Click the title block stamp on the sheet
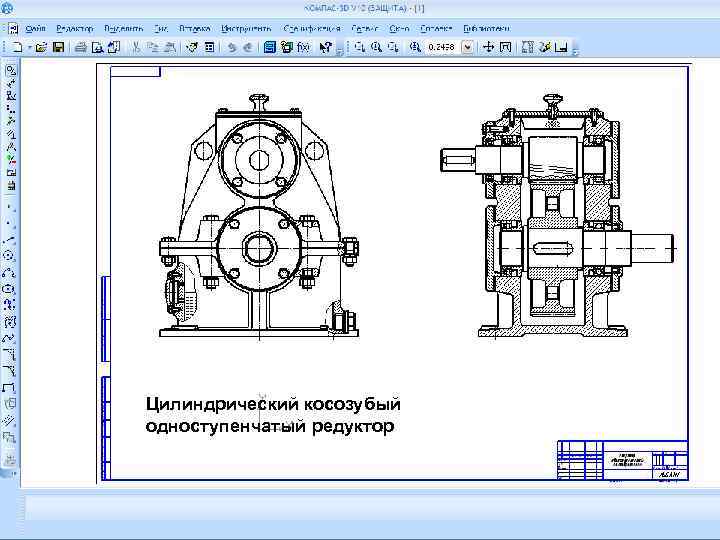Viewport: 720px width, 540px height. pyautogui.click(x=623, y=460)
